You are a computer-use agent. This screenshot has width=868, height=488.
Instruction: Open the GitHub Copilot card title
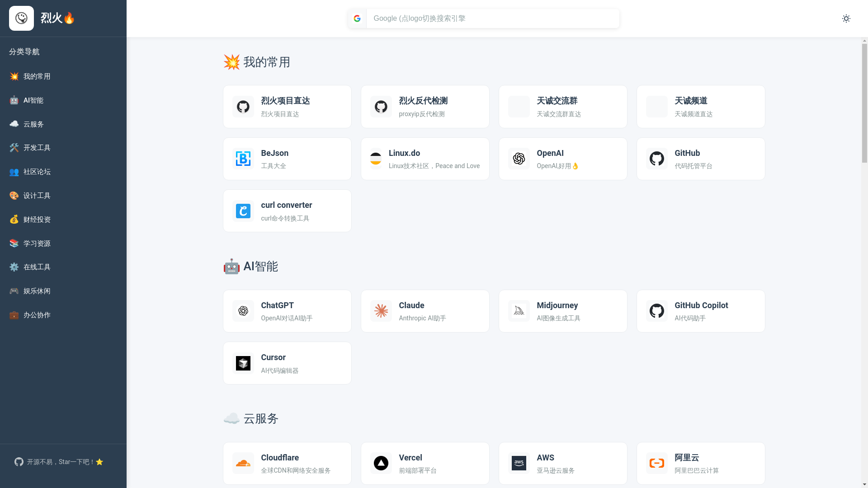click(701, 305)
